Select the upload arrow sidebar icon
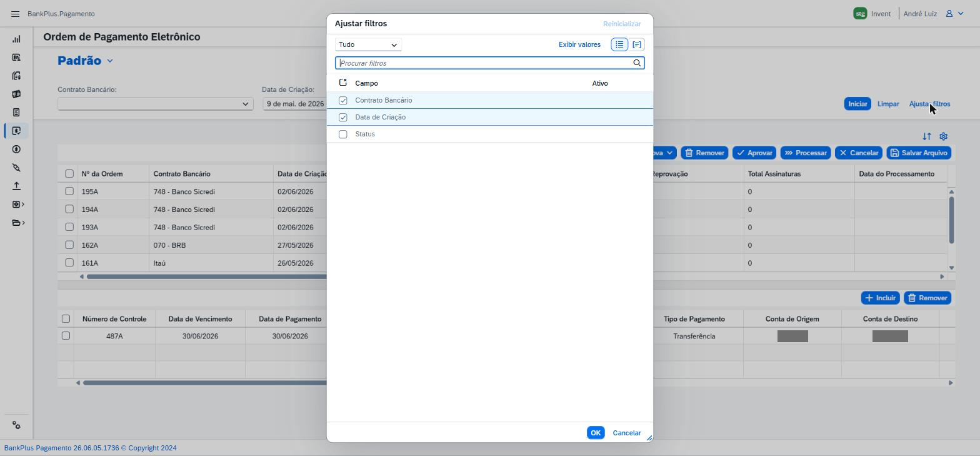 coord(16,186)
